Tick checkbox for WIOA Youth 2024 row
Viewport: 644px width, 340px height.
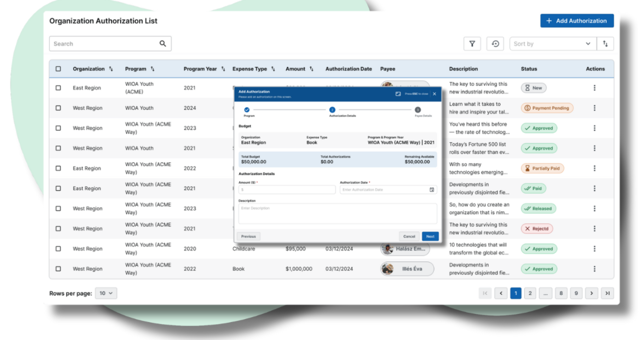pos(58,108)
